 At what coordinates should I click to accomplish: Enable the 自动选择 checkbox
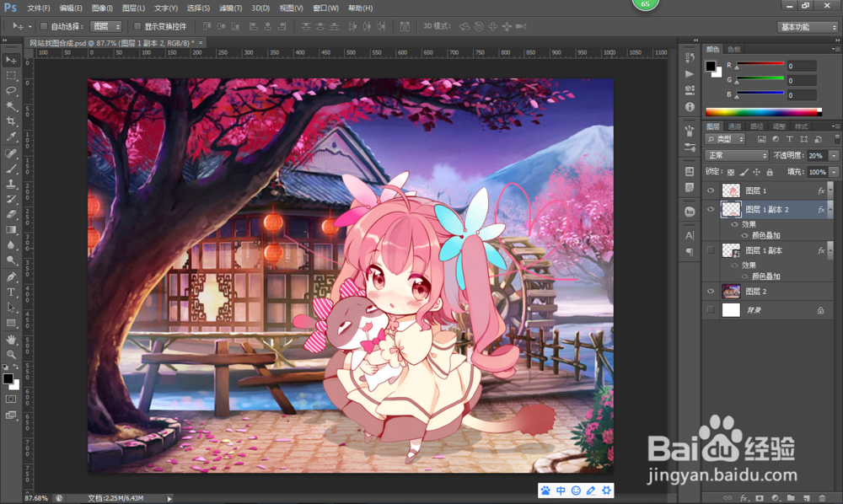[x=44, y=26]
